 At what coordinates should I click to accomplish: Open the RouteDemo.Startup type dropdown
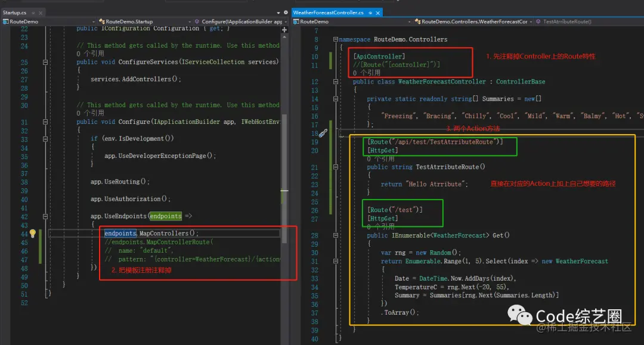coord(145,21)
